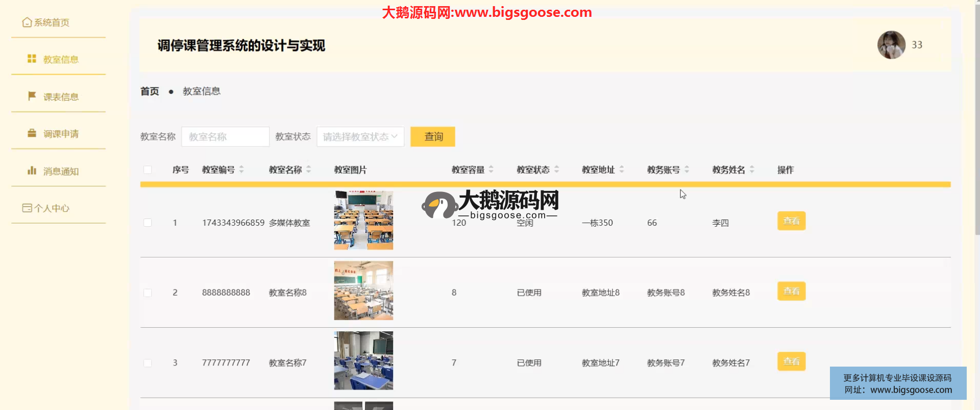Toggle the select-all checkbox in table header

148,170
